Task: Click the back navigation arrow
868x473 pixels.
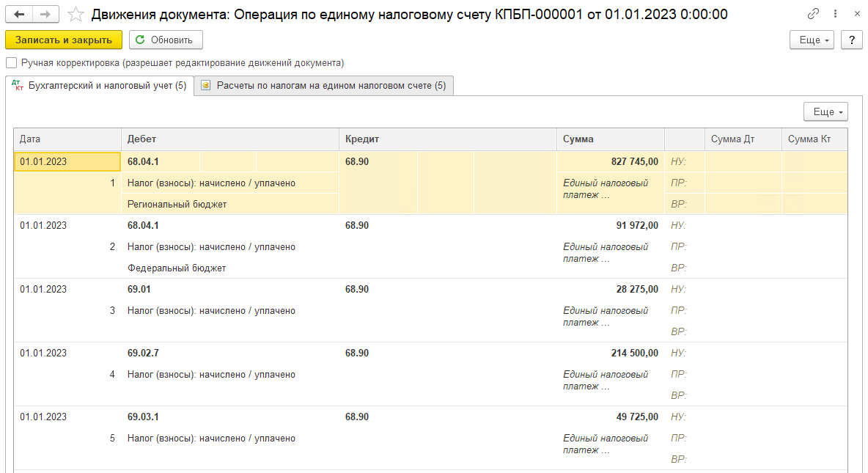Action: pyautogui.click(x=19, y=14)
